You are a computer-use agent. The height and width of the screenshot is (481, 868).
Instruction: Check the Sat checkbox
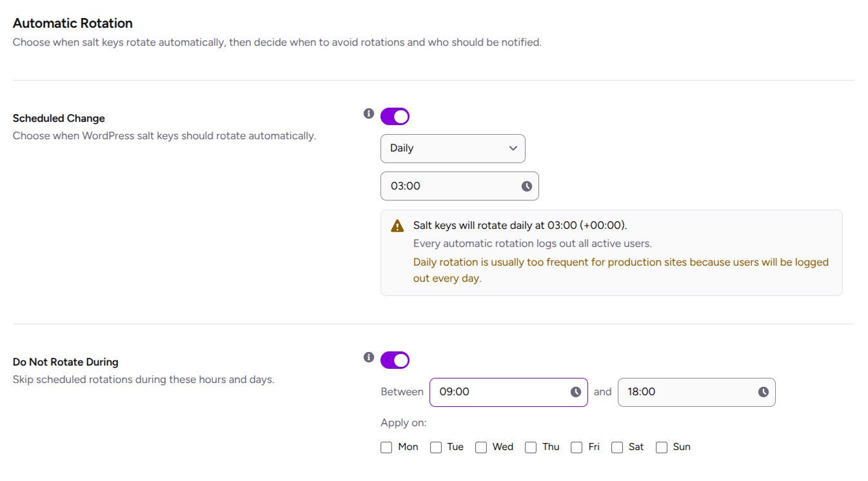click(617, 447)
